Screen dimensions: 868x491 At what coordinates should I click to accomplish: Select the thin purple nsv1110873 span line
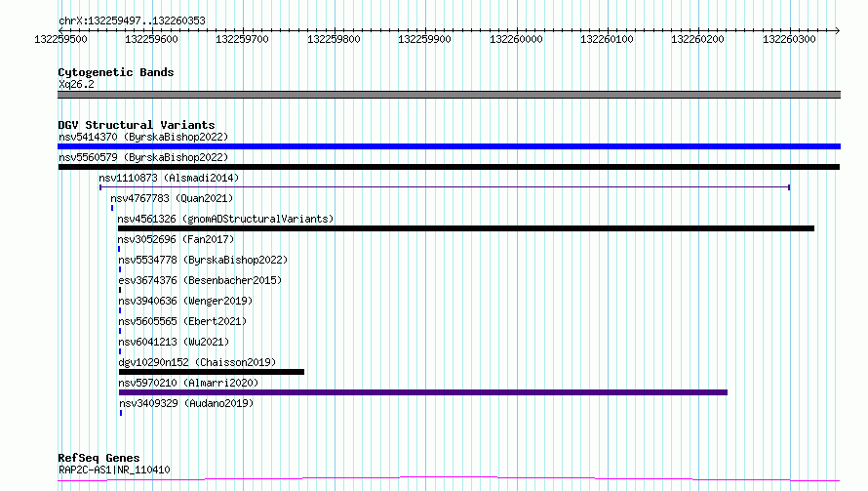click(x=445, y=187)
